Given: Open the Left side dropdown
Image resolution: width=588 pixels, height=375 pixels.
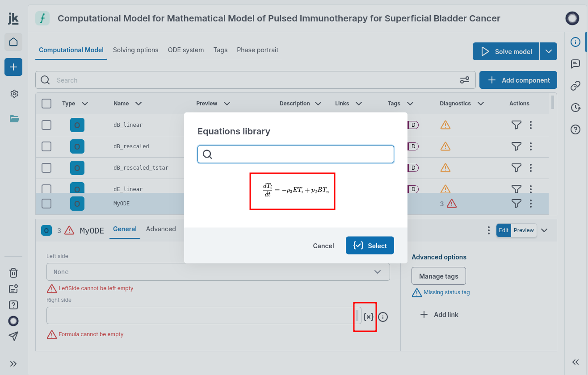Looking at the screenshot, I should click(218, 272).
